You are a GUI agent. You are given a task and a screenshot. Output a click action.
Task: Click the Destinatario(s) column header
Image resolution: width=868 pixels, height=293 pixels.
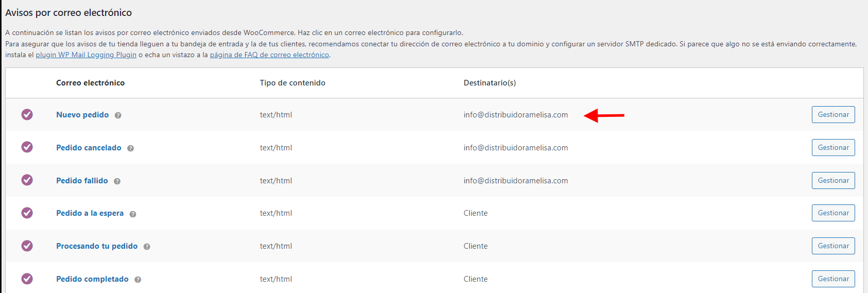(489, 83)
